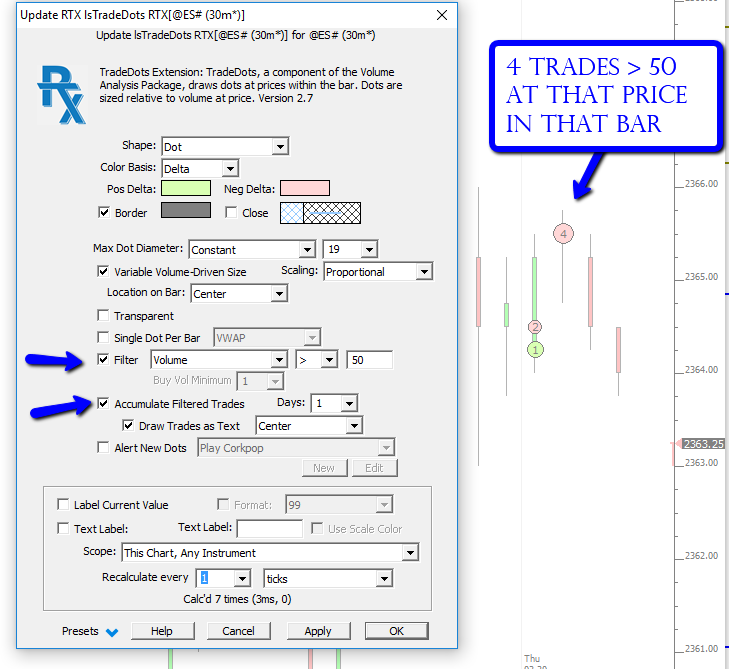Click the 2366.00 price axis label
The image size is (729, 669).
[702, 184]
